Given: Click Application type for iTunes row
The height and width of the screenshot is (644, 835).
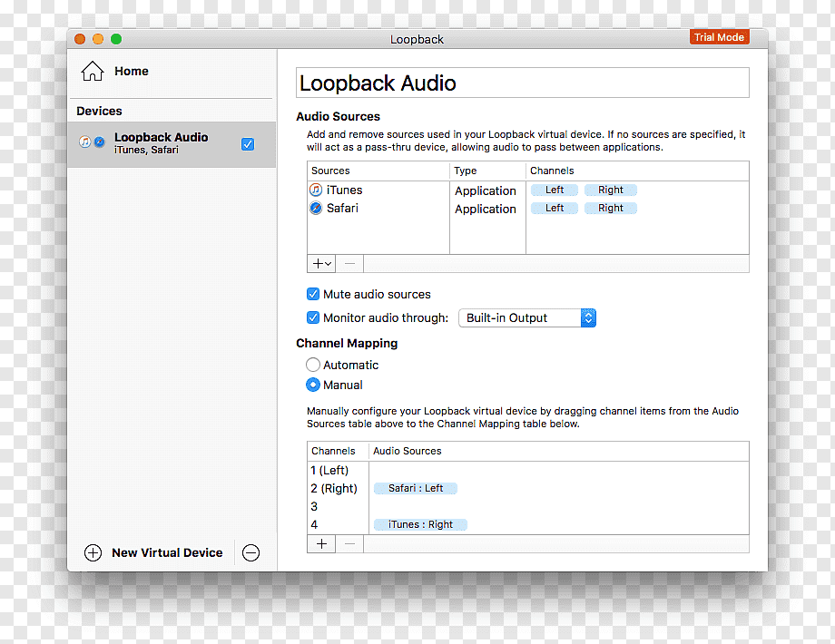Looking at the screenshot, I should (x=486, y=191).
